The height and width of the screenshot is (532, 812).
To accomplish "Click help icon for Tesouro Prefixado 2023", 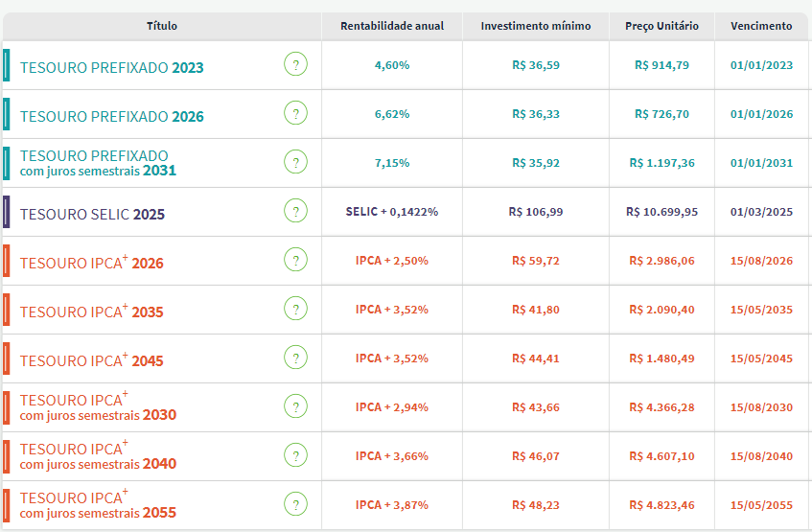I will click(295, 65).
